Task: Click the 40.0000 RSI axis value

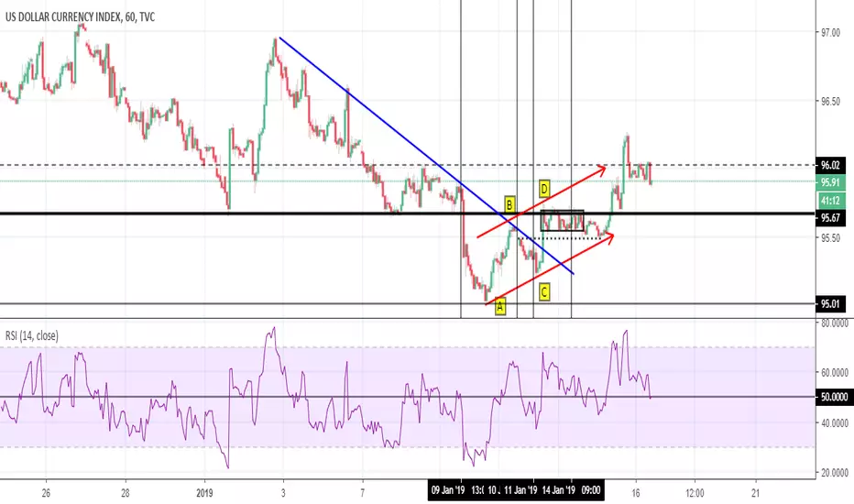Action: coord(835,422)
